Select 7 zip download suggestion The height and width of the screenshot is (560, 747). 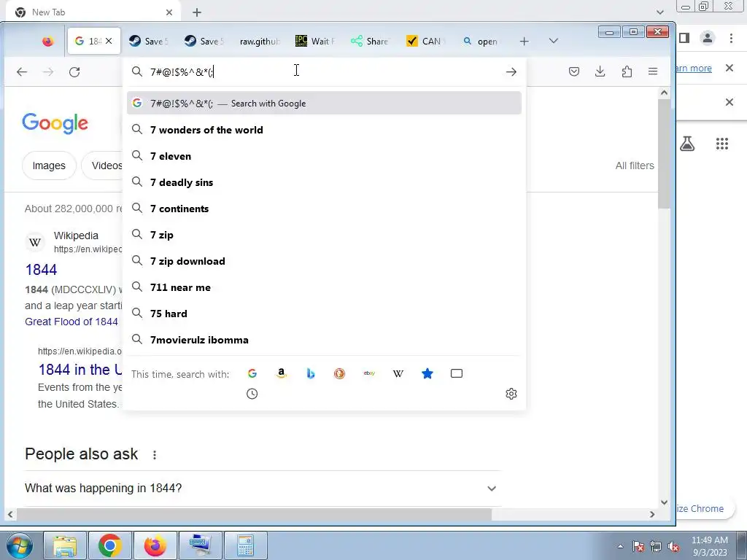coord(324,260)
